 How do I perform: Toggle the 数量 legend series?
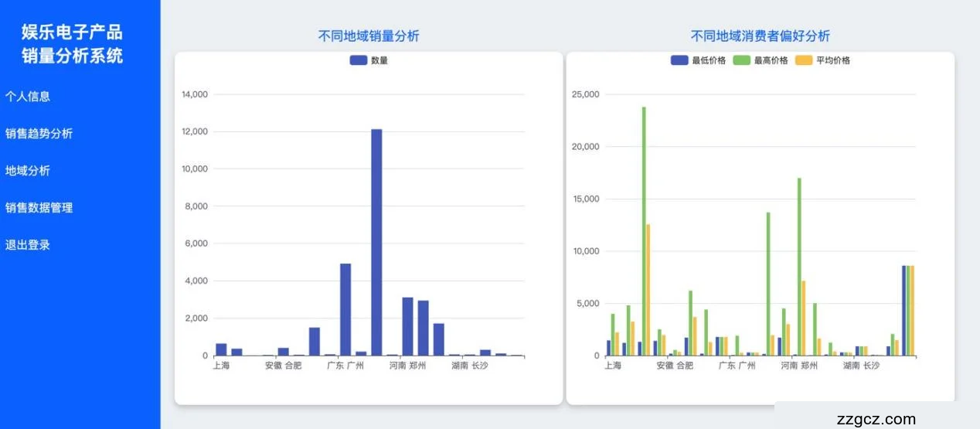tap(379, 60)
